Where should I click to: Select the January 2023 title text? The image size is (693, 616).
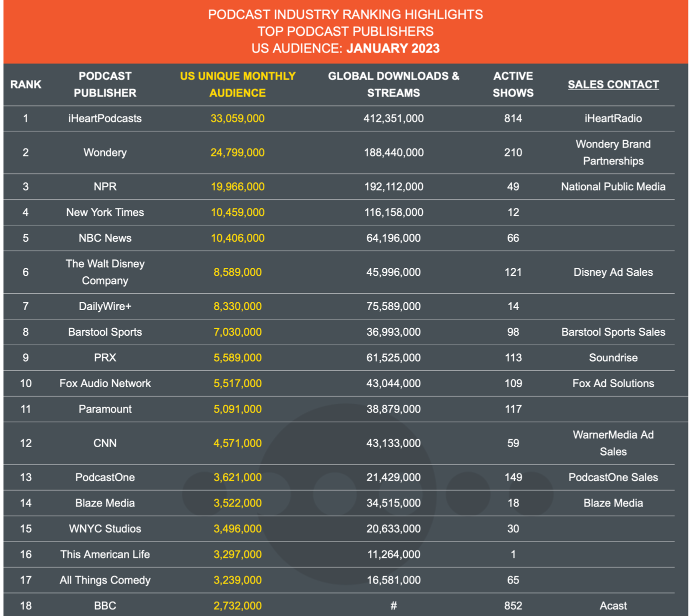pyautogui.click(x=393, y=48)
